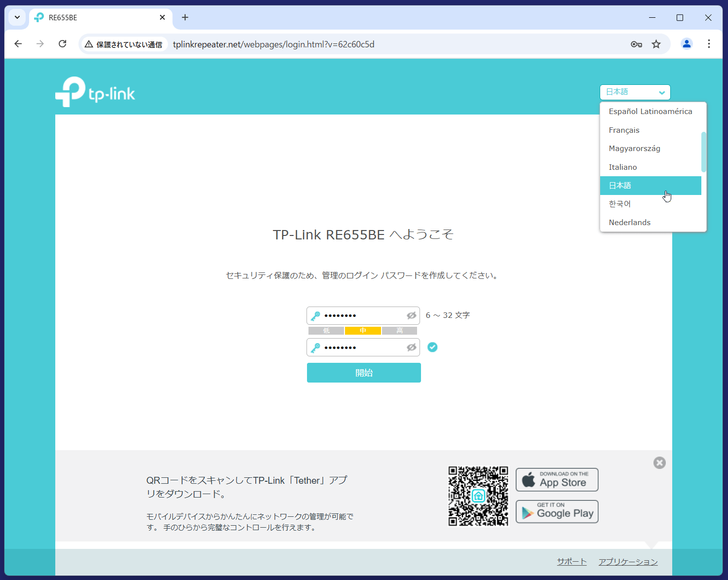Select Italiano language
The image size is (728, 580).
click(651, 167)
